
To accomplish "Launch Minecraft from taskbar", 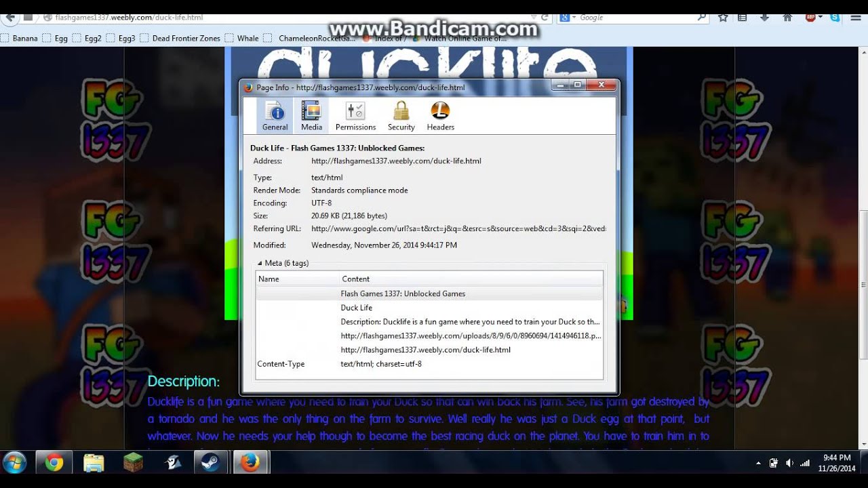I will pyautogui.click(x=133, y=463).
